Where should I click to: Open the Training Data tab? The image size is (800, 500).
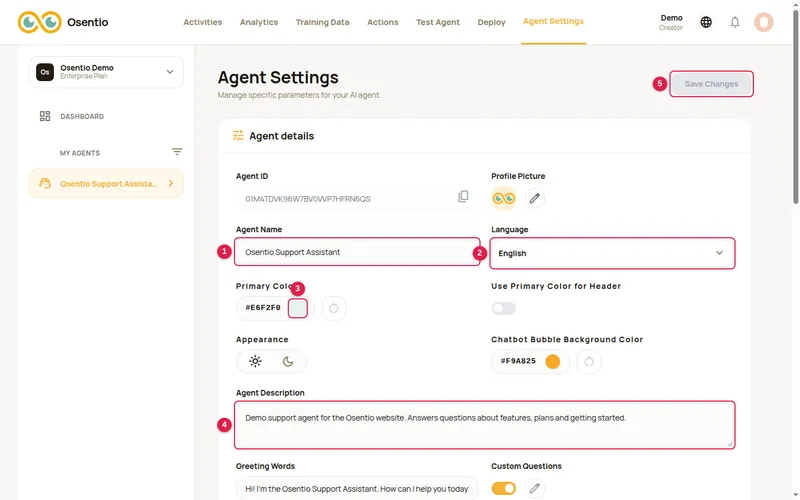322,22
